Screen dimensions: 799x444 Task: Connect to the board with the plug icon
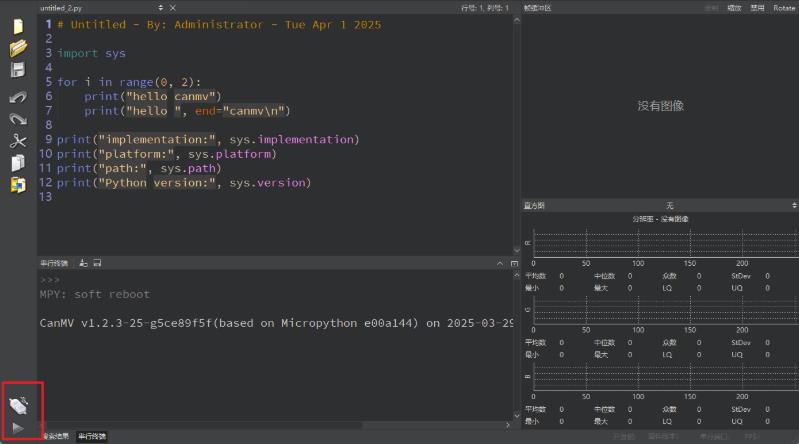pos(19,404)
